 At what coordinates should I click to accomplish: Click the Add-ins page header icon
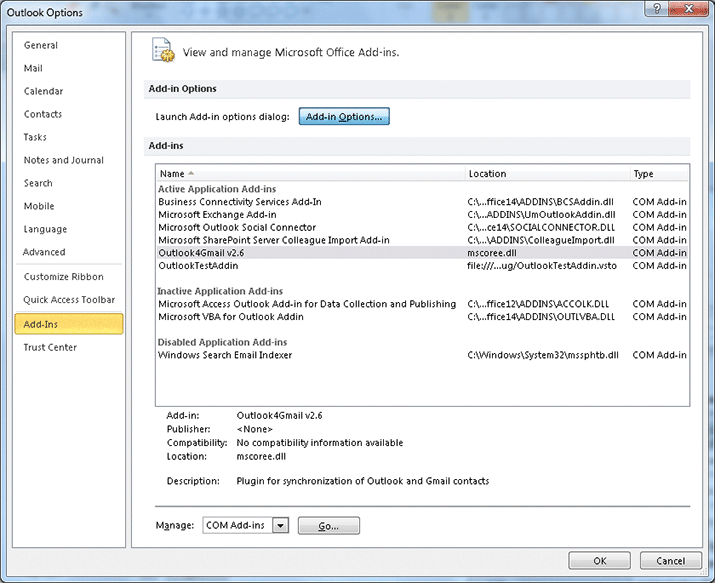(x=163, y=51)
